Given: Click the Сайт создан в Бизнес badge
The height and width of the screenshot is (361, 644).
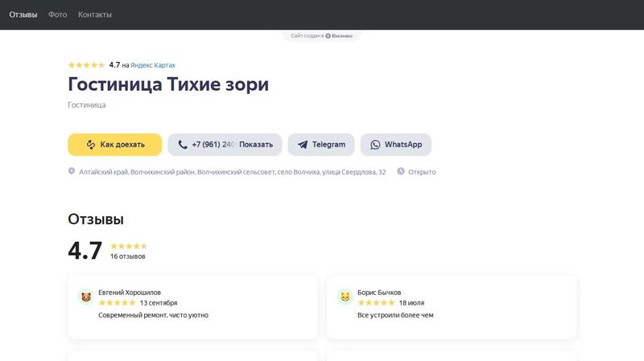Looking at the screenshot, I should (322, 35).
